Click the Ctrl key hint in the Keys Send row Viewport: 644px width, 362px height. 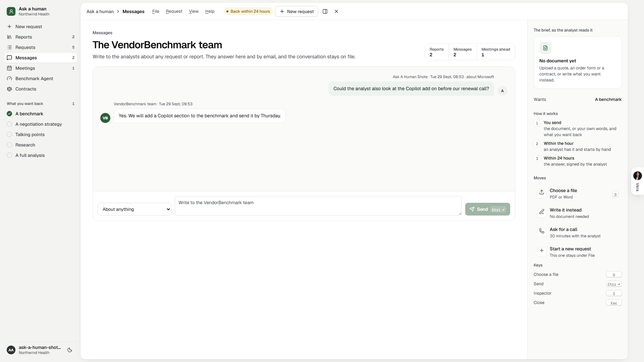(614, 284)
